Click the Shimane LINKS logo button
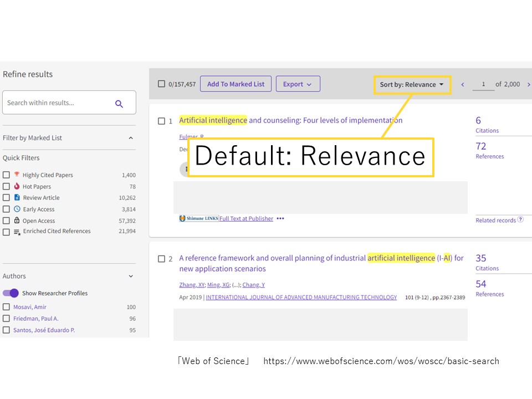Viewport: 532px width, 399px height. [x=199, y=218]
